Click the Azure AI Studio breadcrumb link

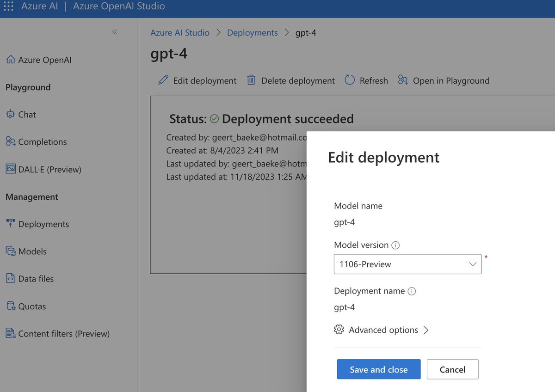pos(179,32)
